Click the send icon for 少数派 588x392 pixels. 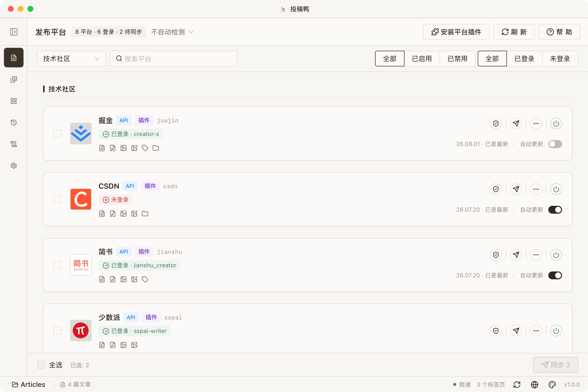point(516,331)
